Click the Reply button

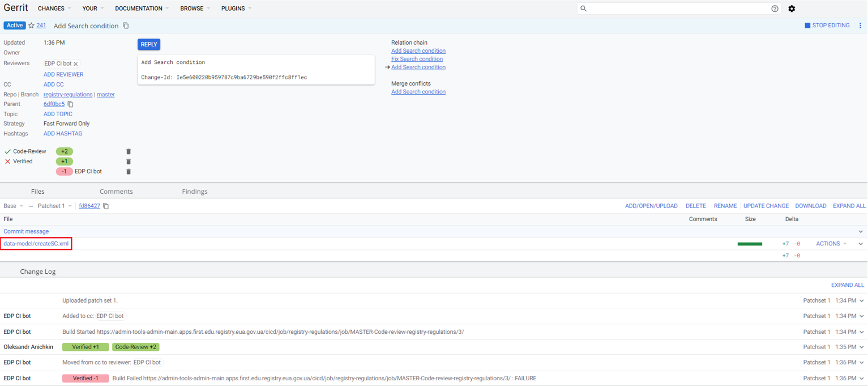pos(149,44)
